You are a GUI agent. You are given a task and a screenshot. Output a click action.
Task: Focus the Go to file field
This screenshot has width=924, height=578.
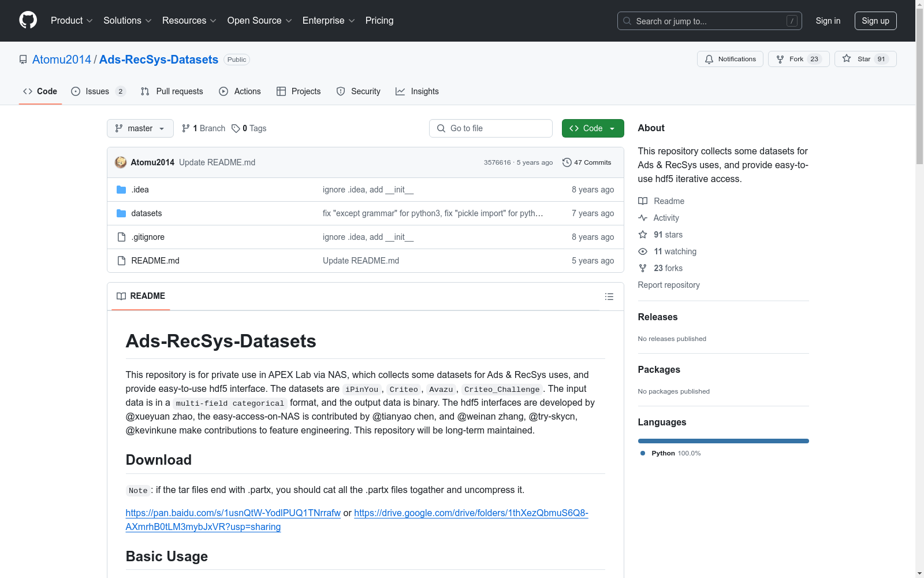(x=491, y=128)
